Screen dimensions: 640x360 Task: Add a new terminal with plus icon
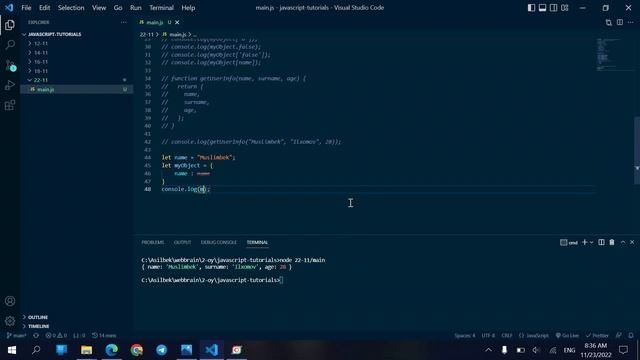[x=584, y=242]
